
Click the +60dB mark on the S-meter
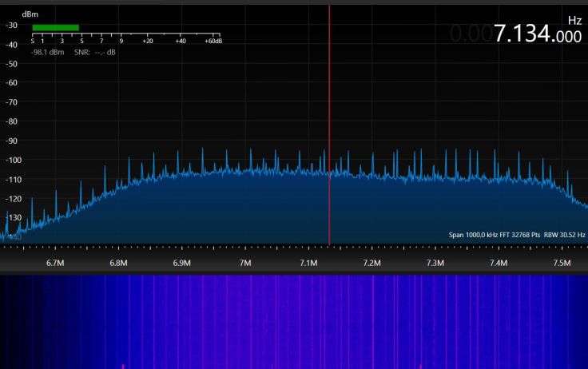coord(213,40)
